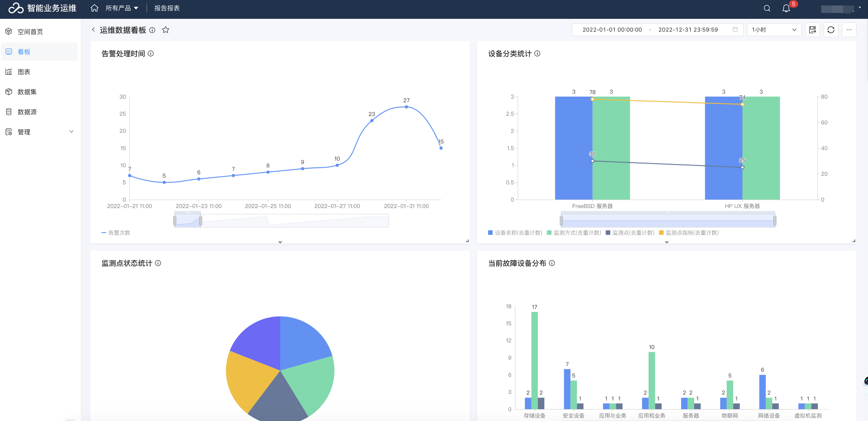
Task: Refresh the dashboard data
Action: point(831,30)
